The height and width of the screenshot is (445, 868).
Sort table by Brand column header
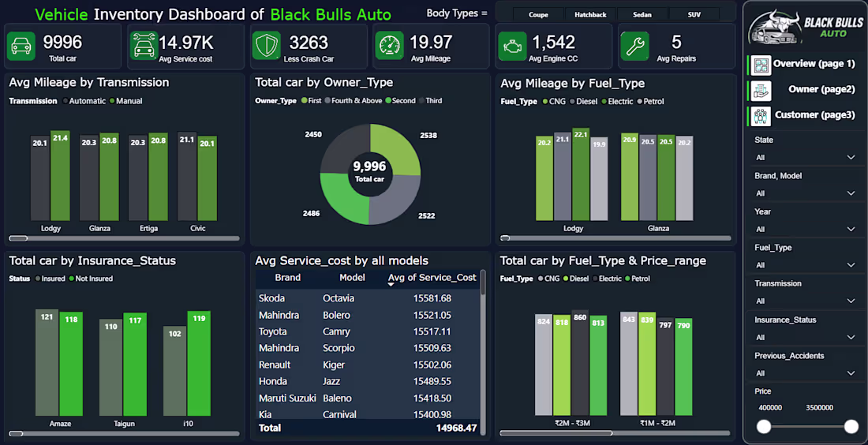288,278
